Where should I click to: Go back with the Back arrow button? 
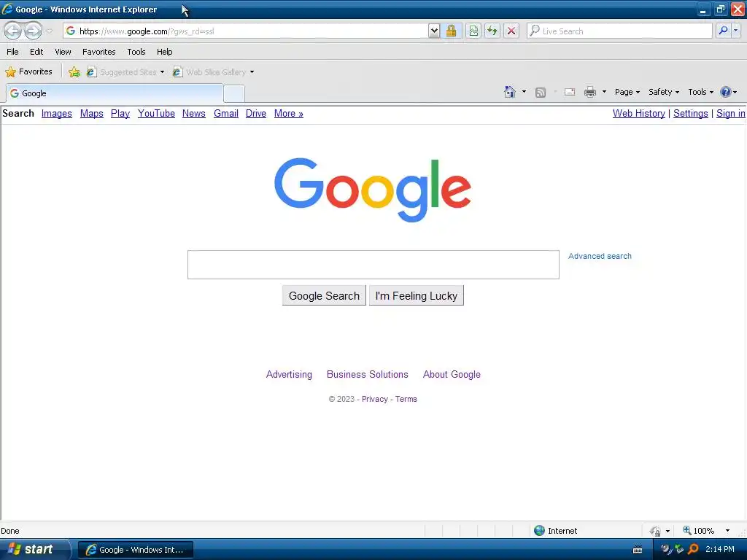(x=13, y=31)
